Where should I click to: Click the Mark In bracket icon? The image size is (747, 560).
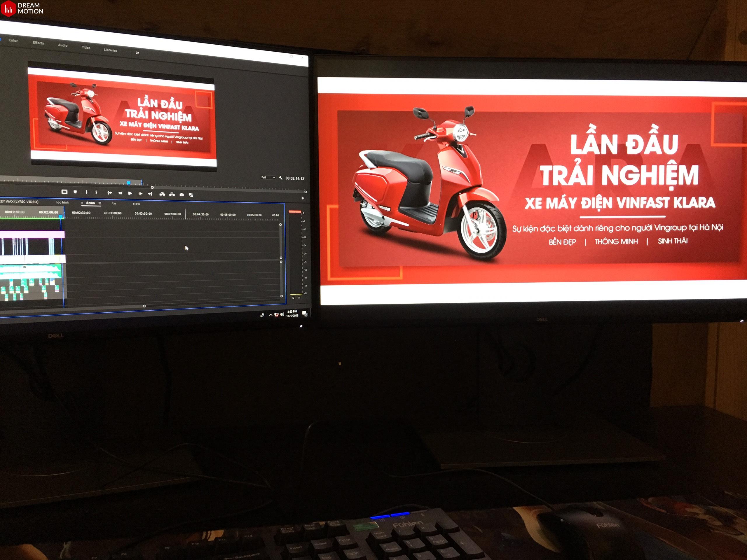[86, 192]
